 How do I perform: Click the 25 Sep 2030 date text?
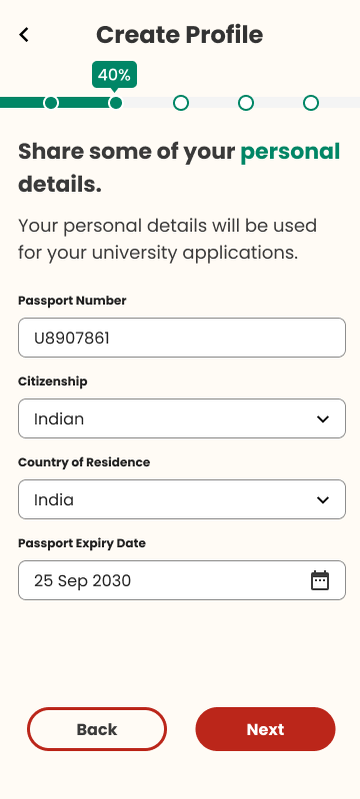click(x=83, y=580)
